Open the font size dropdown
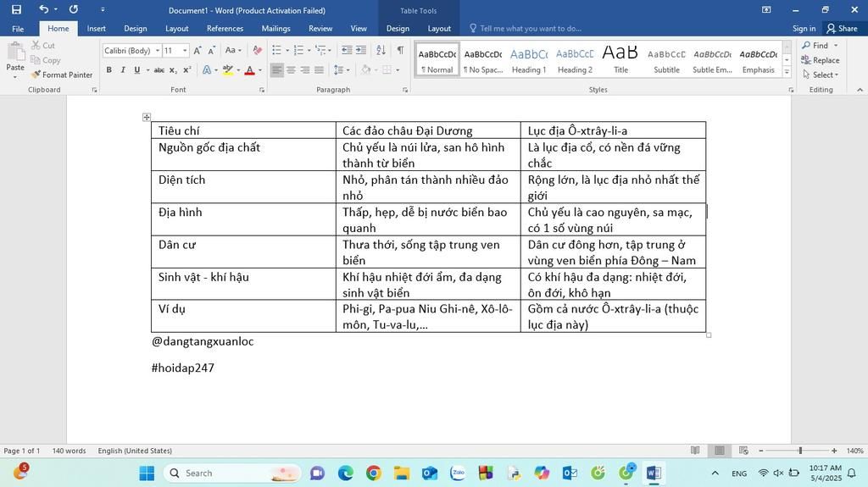Screen dimensions: 868x487 [x=185, y=51]
